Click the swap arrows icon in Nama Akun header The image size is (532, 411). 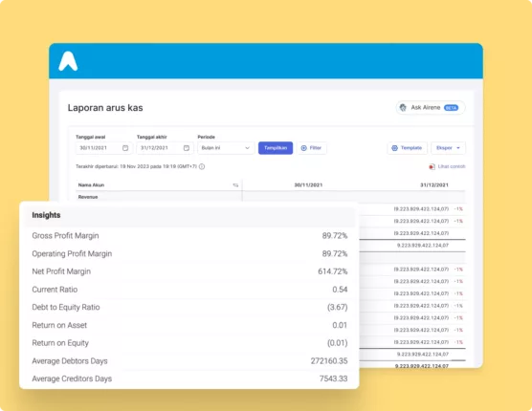point(235,185)
